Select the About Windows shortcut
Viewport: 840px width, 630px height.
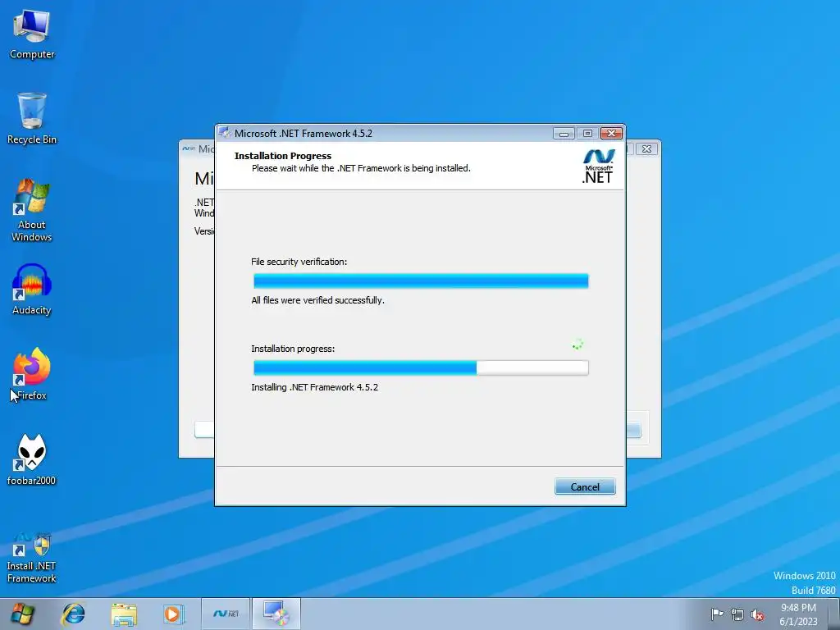(32, 210)
